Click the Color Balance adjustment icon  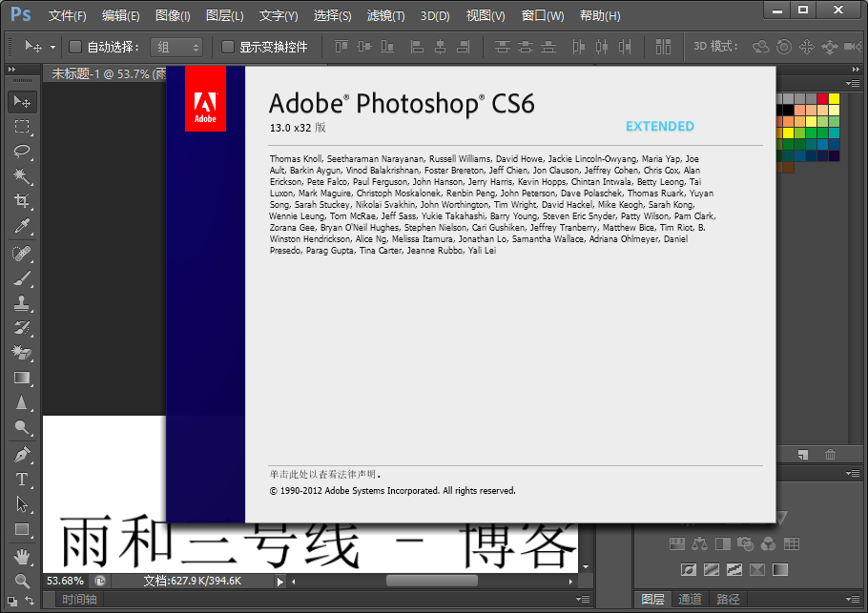pos(700,543)
